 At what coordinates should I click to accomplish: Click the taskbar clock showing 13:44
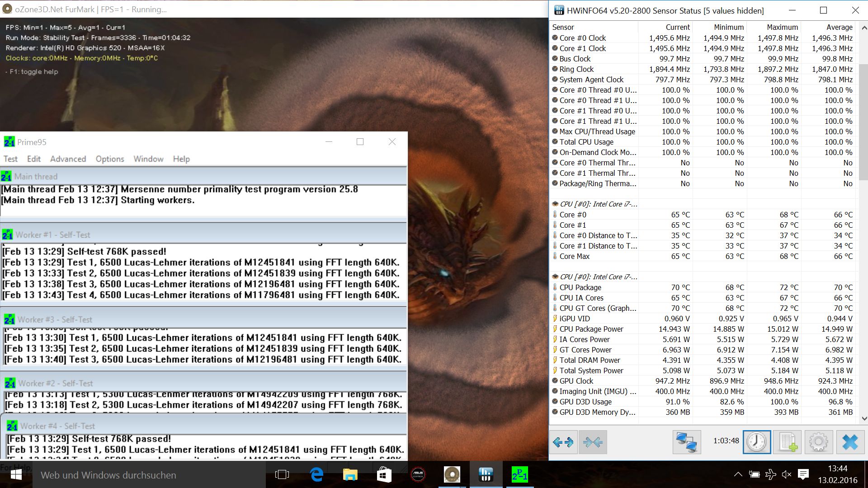837,474
